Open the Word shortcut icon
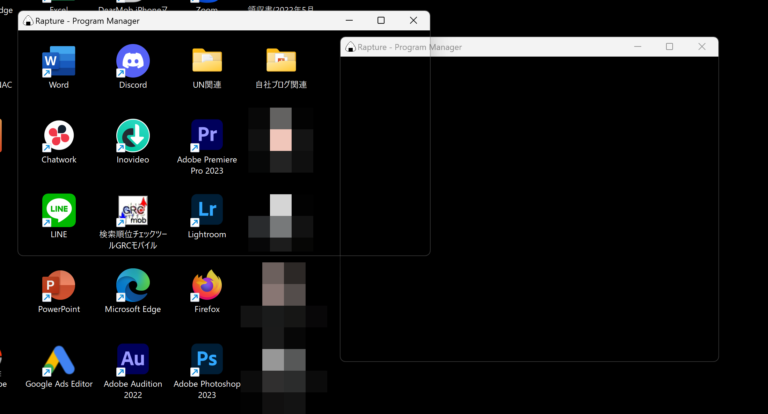The height and width of the screenshot is (414, 768). (59, 61)
